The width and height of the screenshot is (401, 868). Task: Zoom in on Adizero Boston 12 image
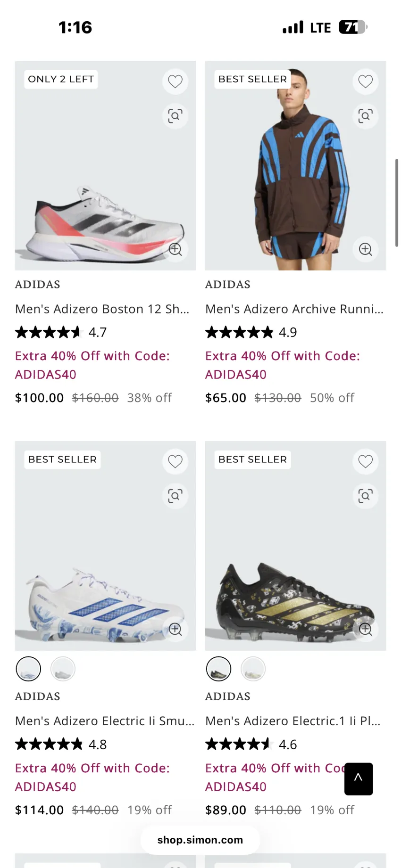175,249
